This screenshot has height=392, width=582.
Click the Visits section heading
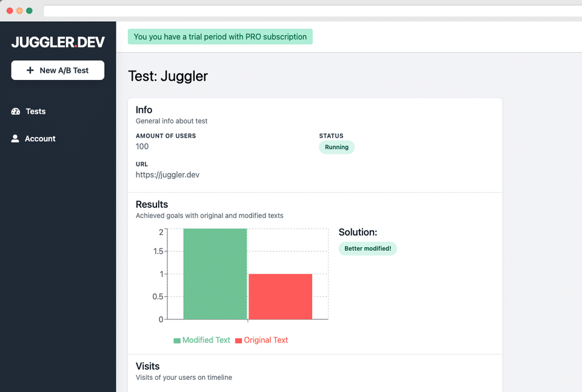(148, 366)
